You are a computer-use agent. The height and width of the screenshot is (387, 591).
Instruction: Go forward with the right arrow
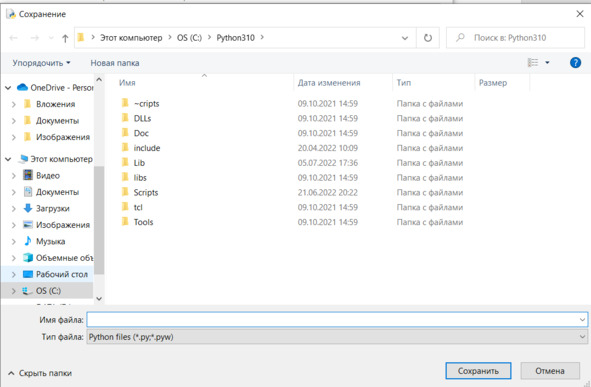(x=34, y=38)
